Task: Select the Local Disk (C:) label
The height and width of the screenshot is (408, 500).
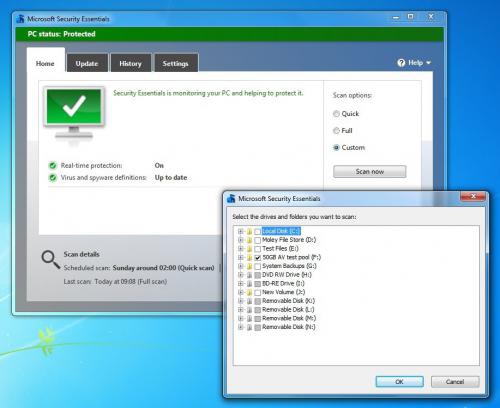Action: coord(281,231)
